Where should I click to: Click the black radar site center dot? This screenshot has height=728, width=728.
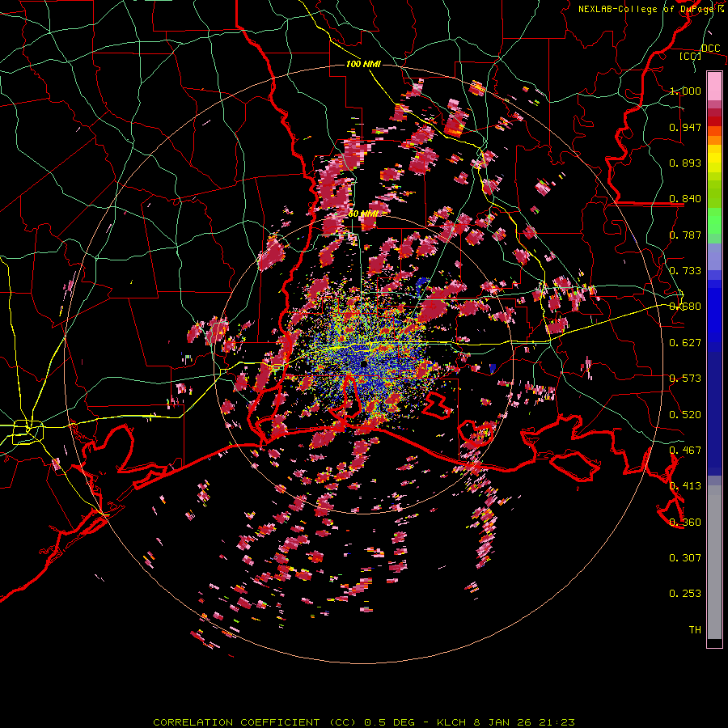pos(363,363)
